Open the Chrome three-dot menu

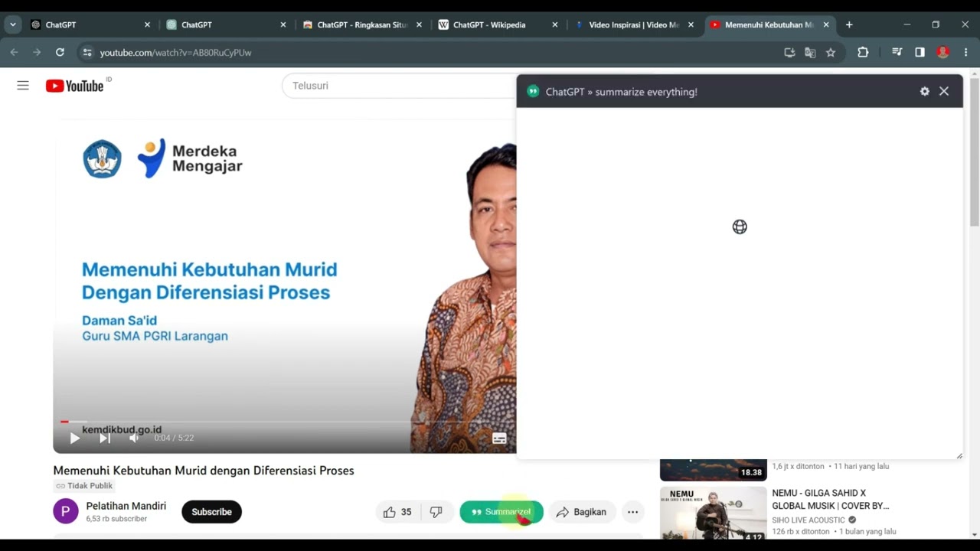[966, 52]
